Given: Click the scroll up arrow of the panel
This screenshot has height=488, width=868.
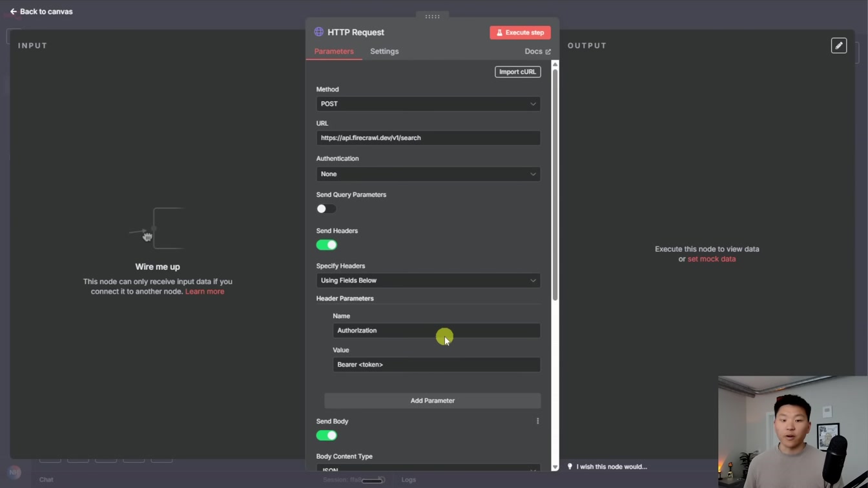Looking at the screenshot, I should pyautogui.click(x=555, y=65).
